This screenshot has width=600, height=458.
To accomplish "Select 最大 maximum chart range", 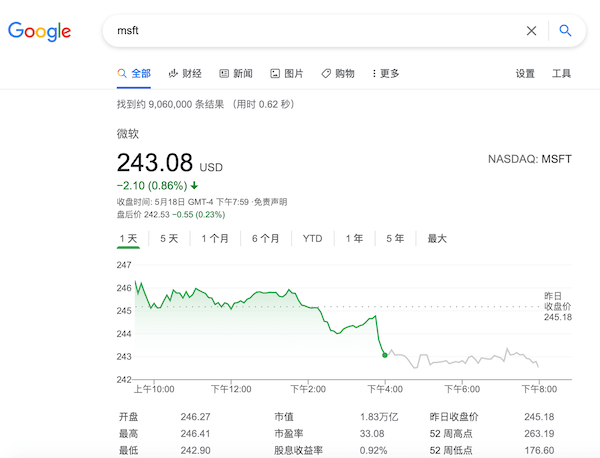I will [x=437, y=238].
